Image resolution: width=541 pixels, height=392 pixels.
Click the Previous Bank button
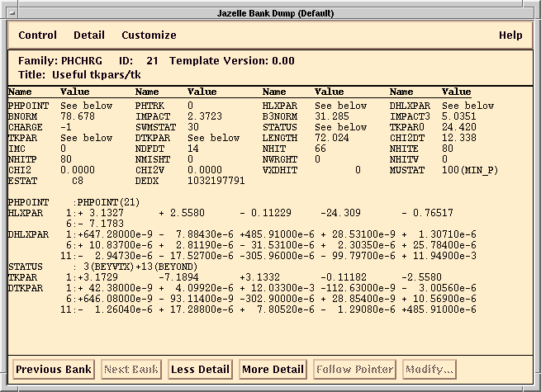click(53, 369)
